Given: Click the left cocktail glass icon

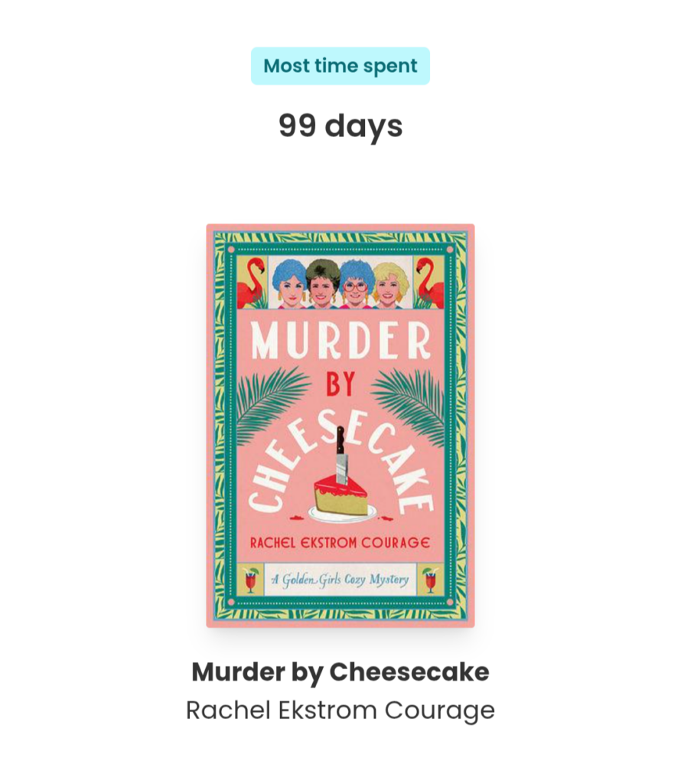Looking at the screenshot, I should (251, 580).
